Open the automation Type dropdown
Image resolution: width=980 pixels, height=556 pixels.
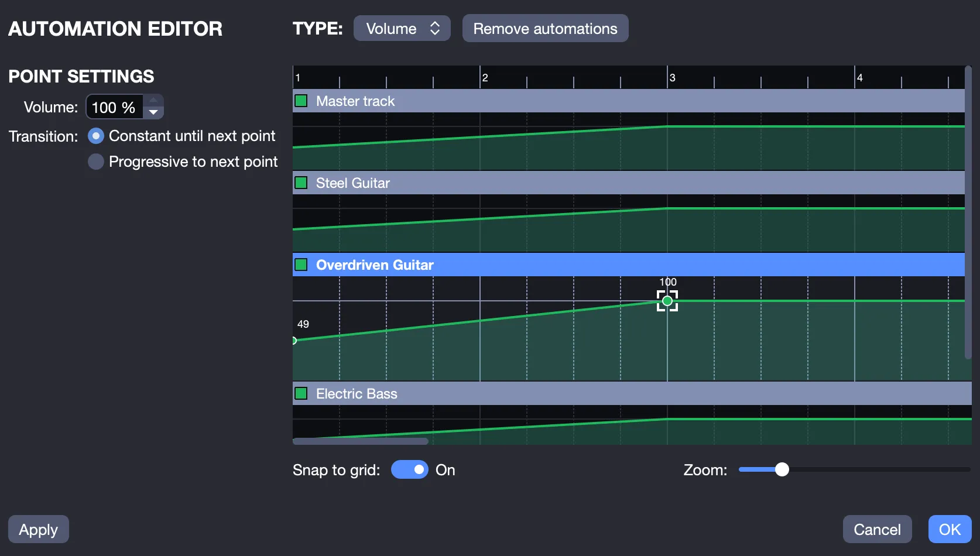[402, 28]
